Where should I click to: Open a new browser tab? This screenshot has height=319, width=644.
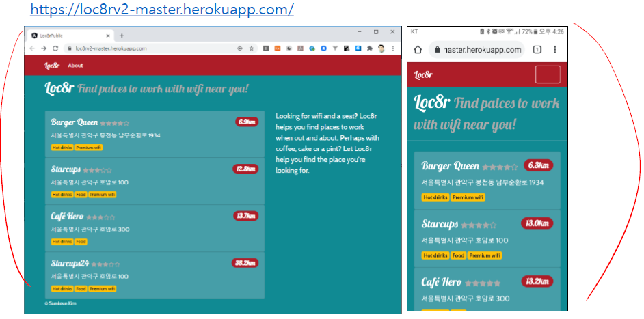point(122,36)
